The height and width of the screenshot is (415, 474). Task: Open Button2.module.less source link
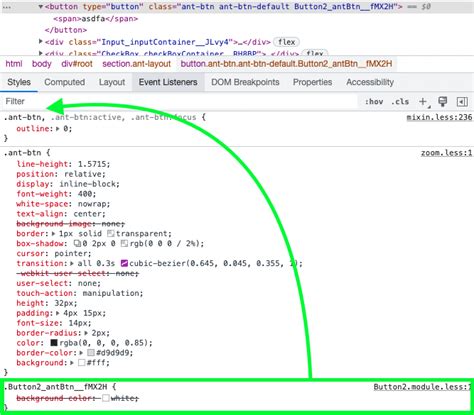422,387
